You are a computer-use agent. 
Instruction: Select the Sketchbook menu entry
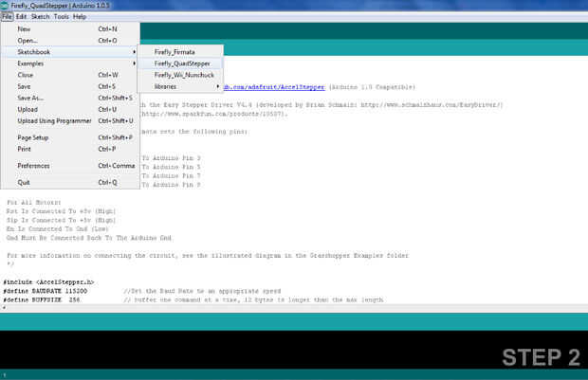(70, 52)
